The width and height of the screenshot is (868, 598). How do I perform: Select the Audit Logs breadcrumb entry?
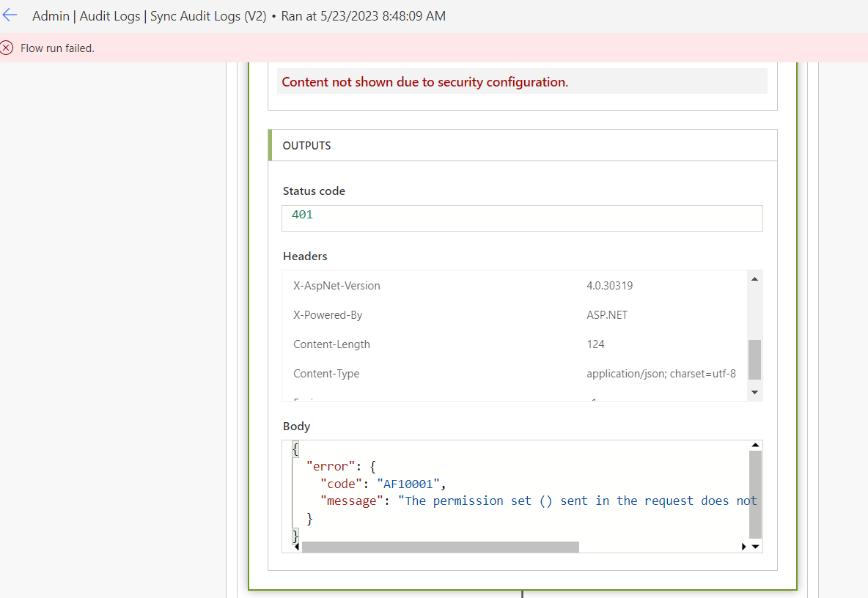click(x=110, y=15)
